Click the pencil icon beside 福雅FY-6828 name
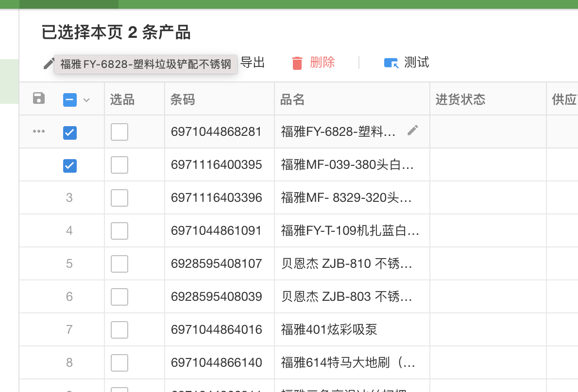The width and height of the screenshot is (578, 392). click(x=412, y=130)
